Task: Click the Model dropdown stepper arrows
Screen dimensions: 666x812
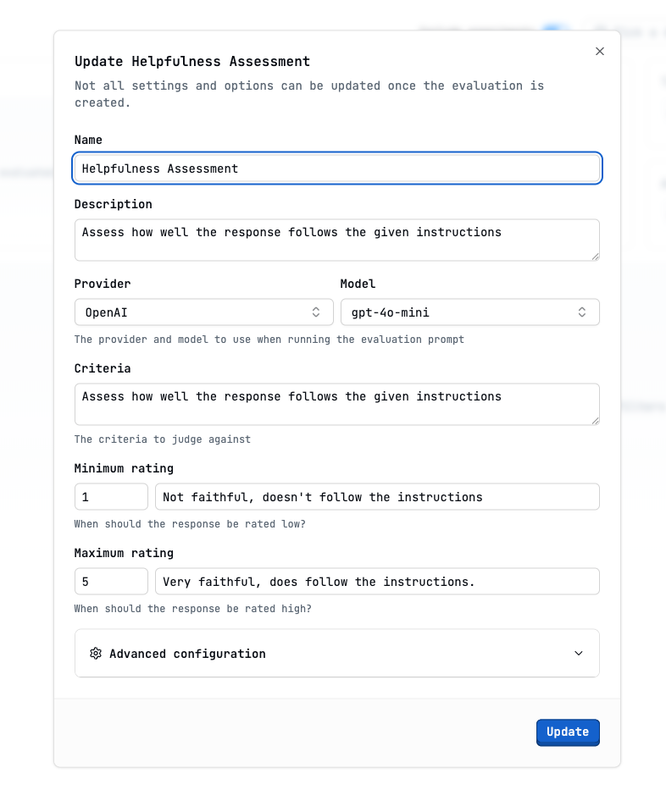Action: (582, 312)
